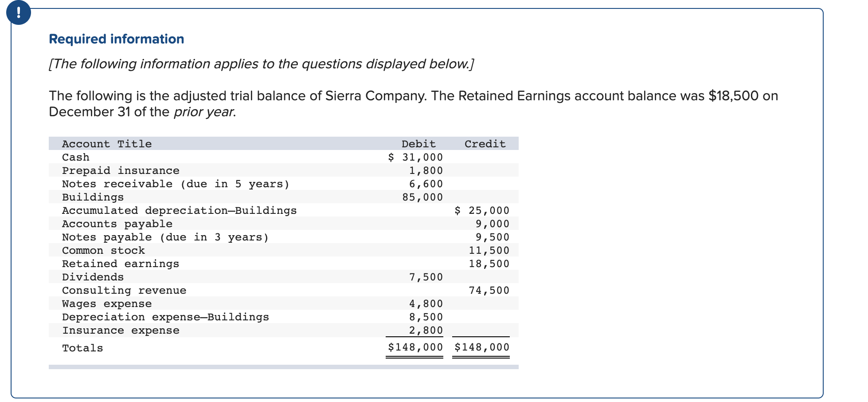The width and height of the screenshot is (868, 402).
Task: Select 'Notes receivable (due in 5 years)' label
Action: 176,184
